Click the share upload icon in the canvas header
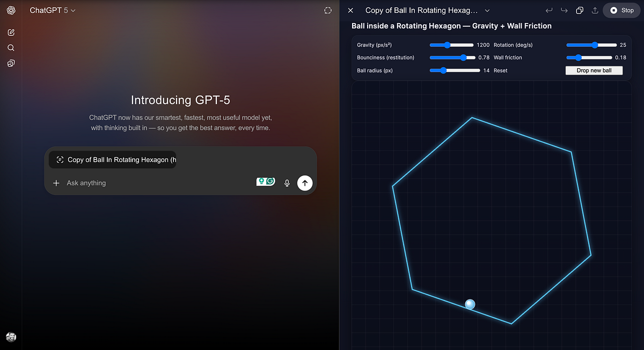 pos(595,11)
